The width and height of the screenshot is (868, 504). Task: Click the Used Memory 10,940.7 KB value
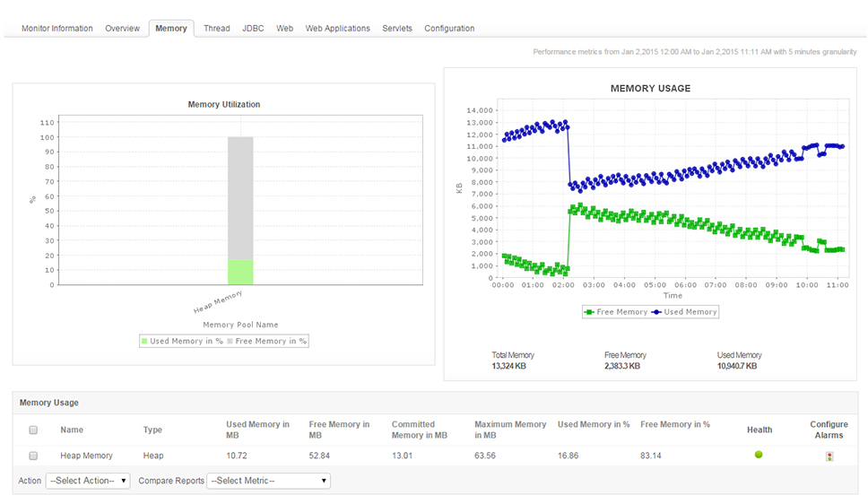click(x=737, y=366)
